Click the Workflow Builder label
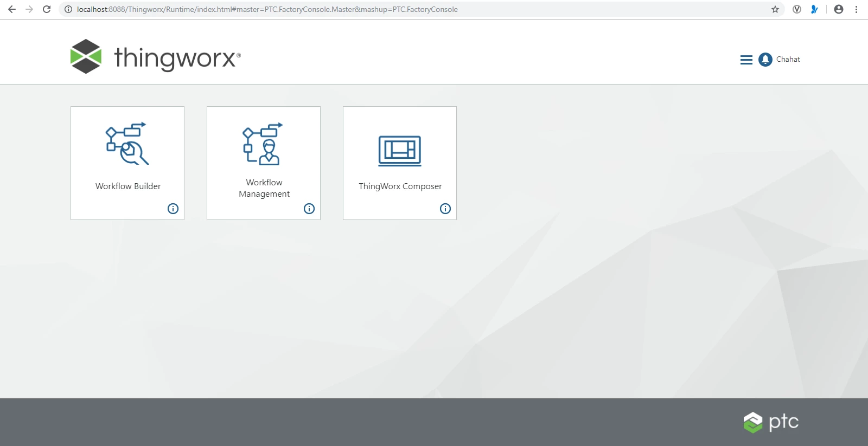The image size is (868, 446). pyautogui.click(x=128, y=186)
